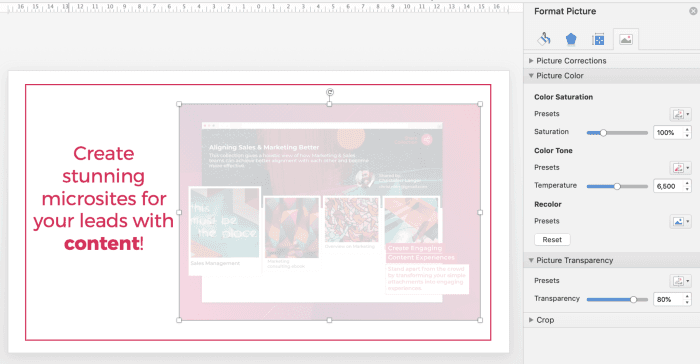Click the left-middle resize handle of picture
This screenshot has height=364, width=700.
[179, 212]
